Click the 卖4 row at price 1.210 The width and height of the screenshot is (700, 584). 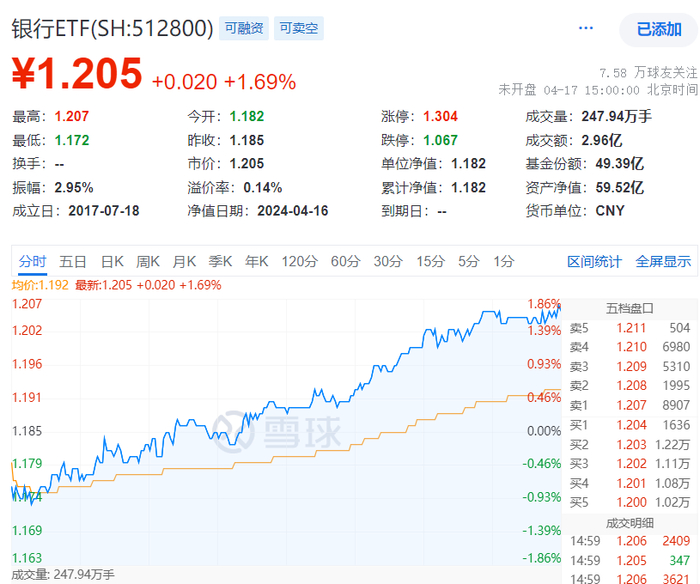point(629,347)
